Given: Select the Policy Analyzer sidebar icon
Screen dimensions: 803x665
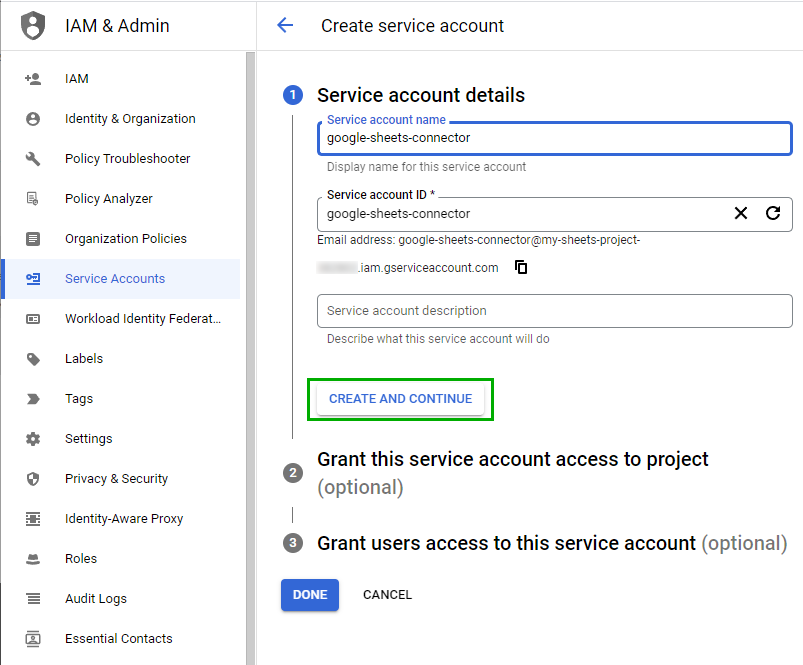Looking at the screenshot, I should tap(32, 198).
